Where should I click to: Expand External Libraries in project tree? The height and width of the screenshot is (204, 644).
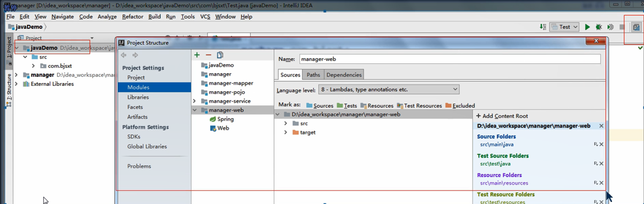(17, 84)
